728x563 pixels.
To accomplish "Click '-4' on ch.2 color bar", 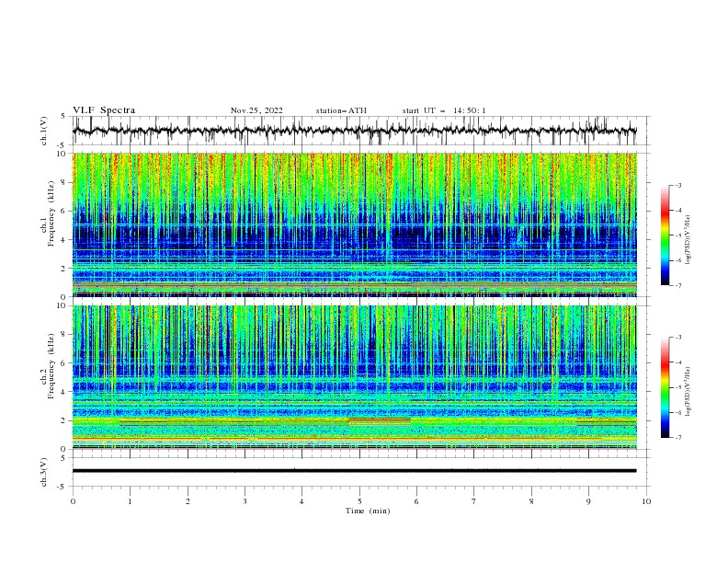I will coord(677,362).
